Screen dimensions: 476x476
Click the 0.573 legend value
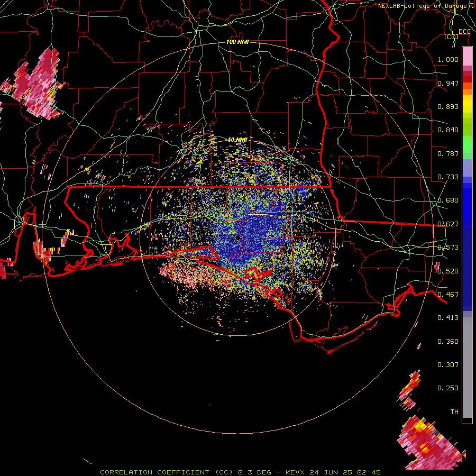(448, 248)
